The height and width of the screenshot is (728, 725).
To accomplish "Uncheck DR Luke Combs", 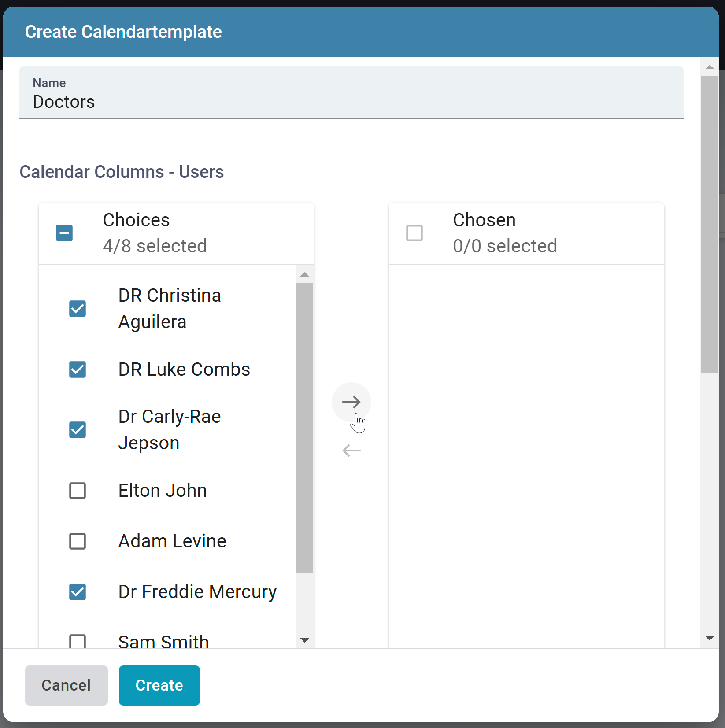I will 78,370.
